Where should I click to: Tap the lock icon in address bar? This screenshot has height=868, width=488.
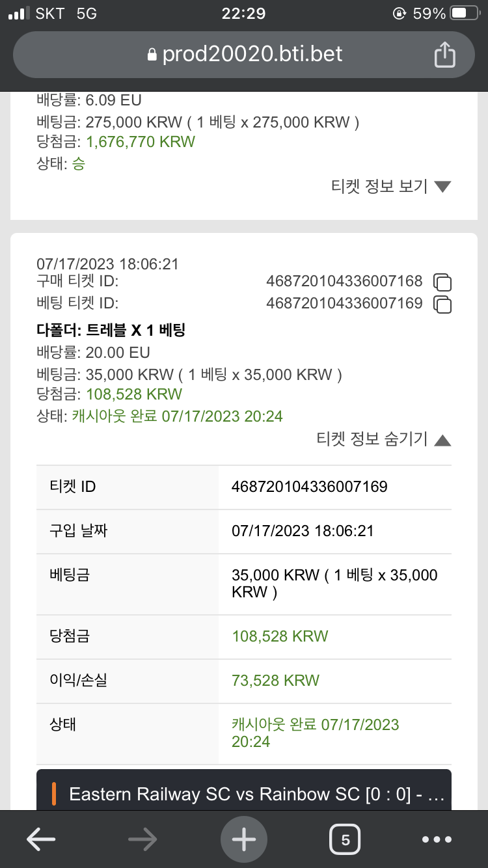point(152,55)
